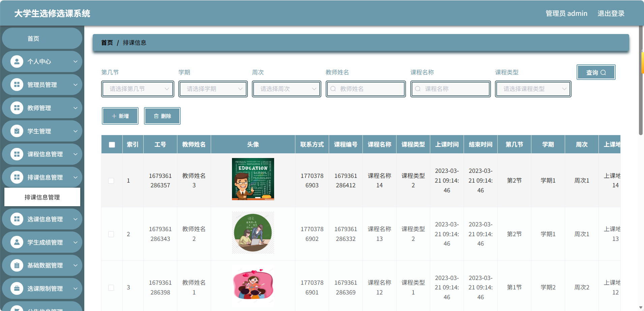The image size is (644, 311).
Task: Click the 选课限制管理 briefcase icon
Action: 17,288
